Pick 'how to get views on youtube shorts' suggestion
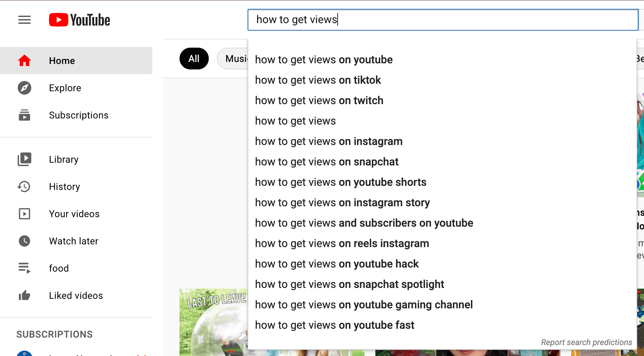 pyautogui.click(x=340, y=182)
